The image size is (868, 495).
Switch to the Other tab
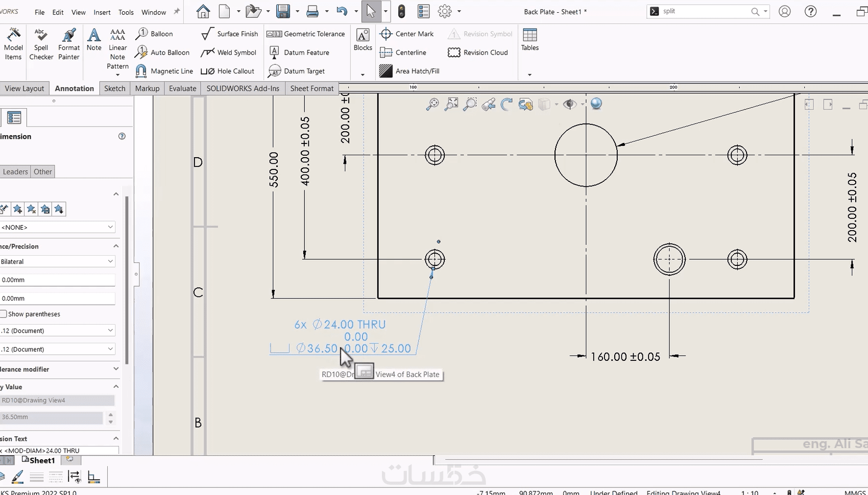(x=43, y=171)
